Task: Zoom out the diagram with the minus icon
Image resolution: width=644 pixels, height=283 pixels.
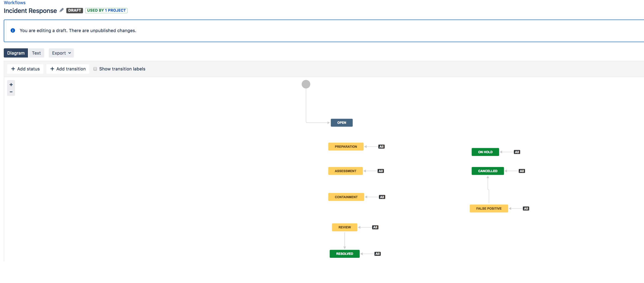Action: 11,92
